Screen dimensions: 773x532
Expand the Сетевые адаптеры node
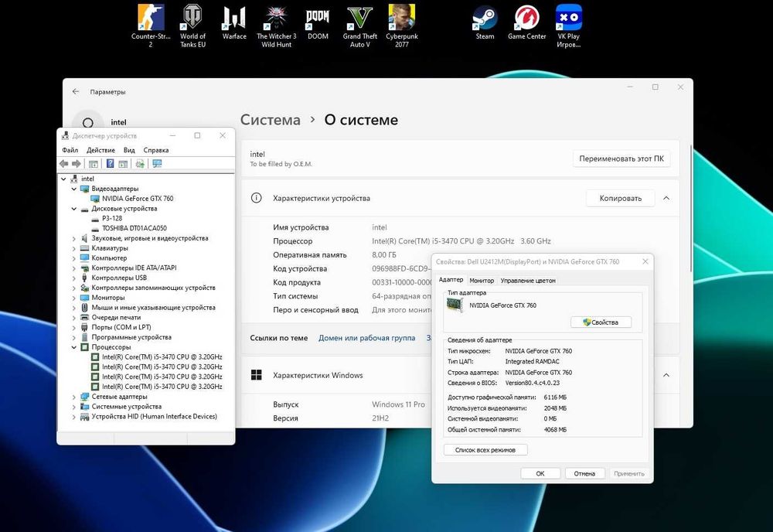click(74, 397)
